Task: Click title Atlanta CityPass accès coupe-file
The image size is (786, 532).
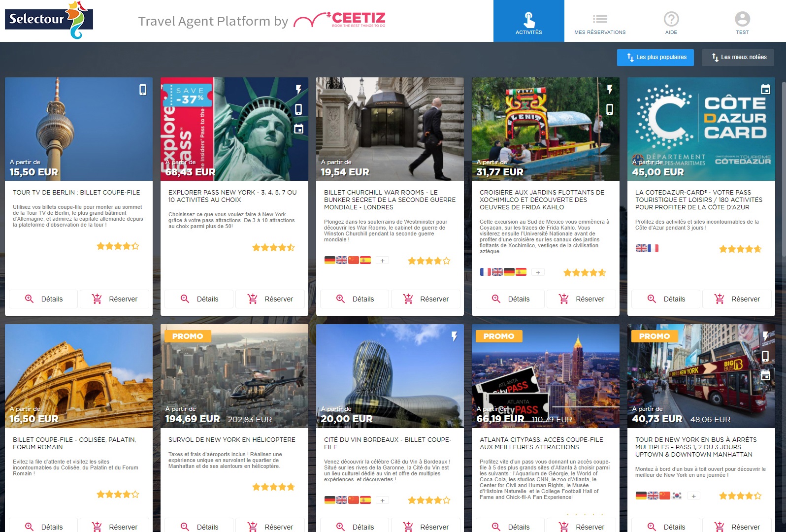Action: pos(541,443)
